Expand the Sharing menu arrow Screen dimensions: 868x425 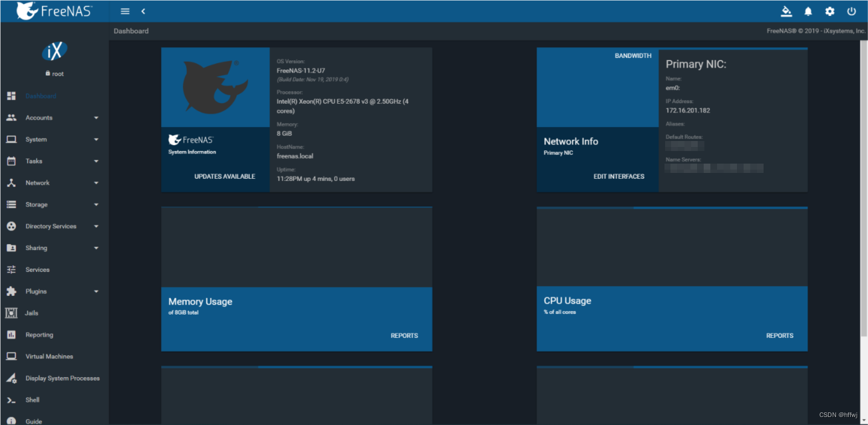tap(96, 248)
